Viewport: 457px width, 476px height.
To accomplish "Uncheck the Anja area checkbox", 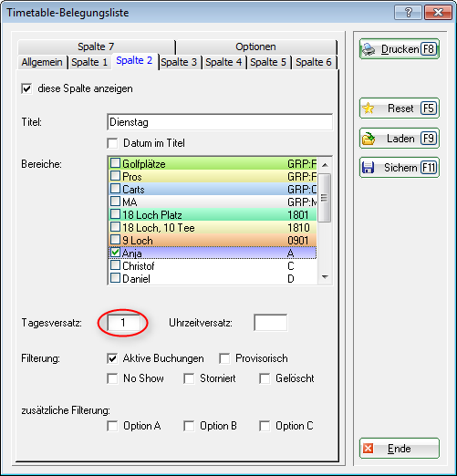I will [x=115, y=253].
